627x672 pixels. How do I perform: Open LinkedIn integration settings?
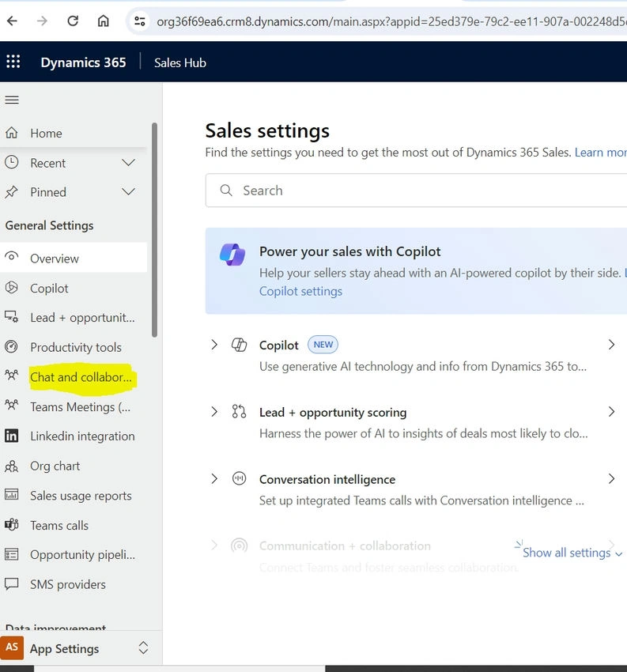click(74, 436)
